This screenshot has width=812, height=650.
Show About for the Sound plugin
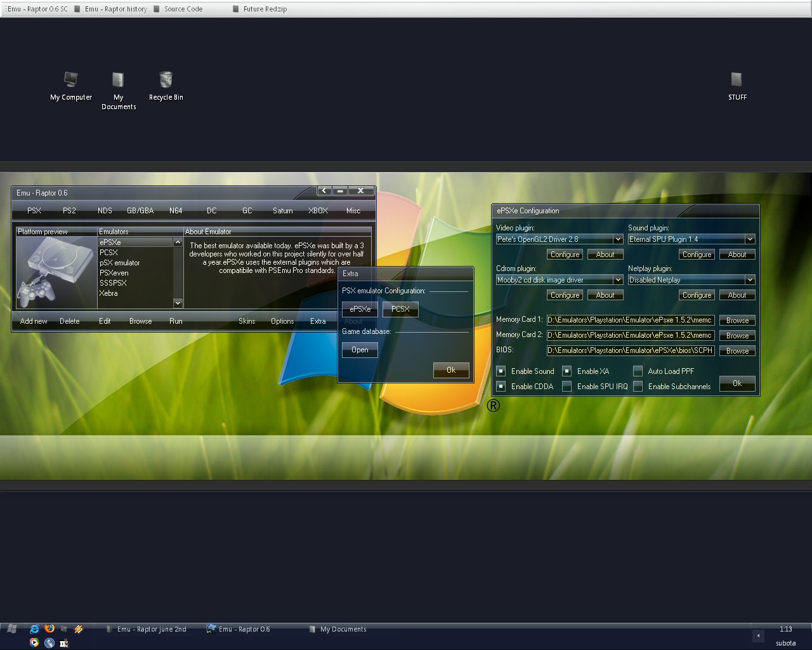pos(737,255)
